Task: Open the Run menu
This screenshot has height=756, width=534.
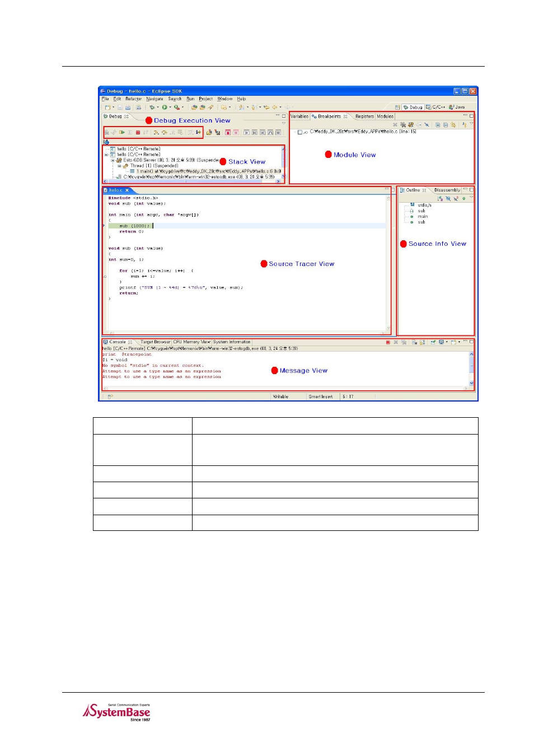Action: [190, 99]
